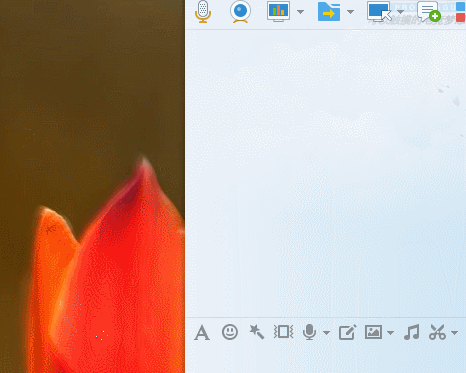
Task: Send a window shake nudge
Action: click(283, 332)
